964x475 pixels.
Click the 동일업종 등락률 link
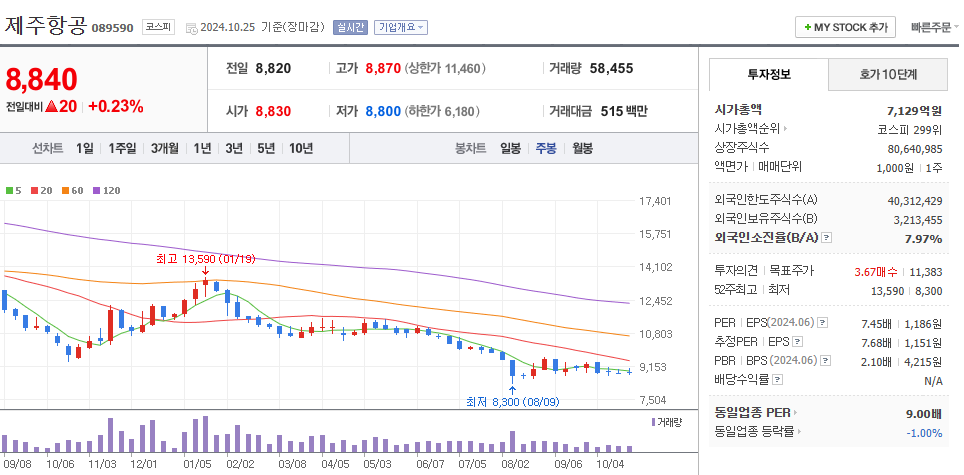754,432
